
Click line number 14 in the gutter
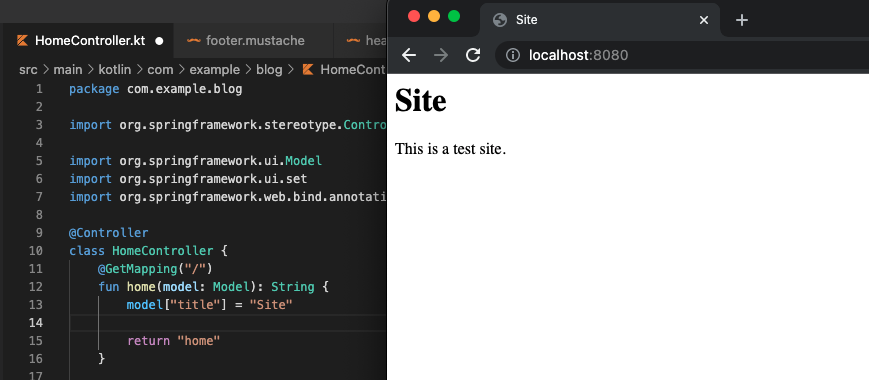tap(35, 322)
